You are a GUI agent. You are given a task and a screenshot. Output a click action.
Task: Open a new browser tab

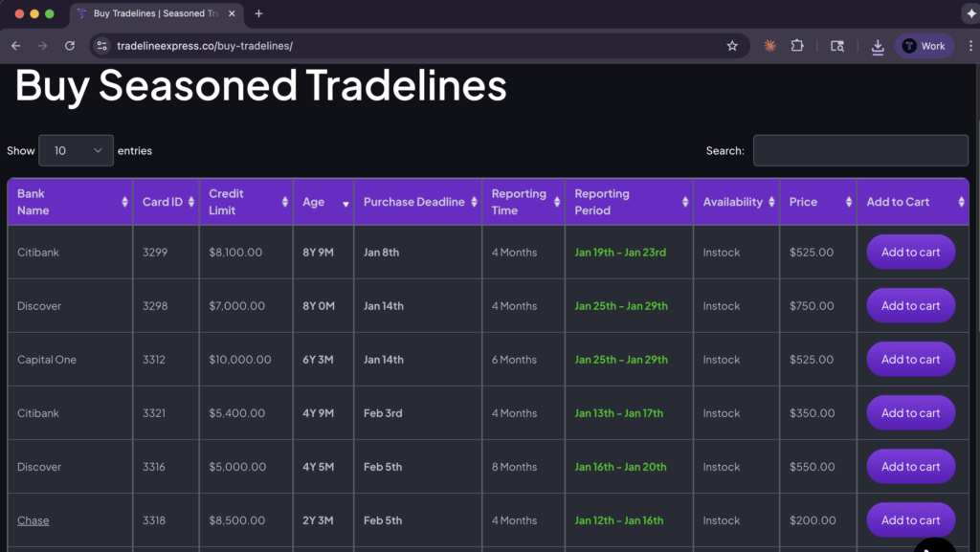click(258, 13)
